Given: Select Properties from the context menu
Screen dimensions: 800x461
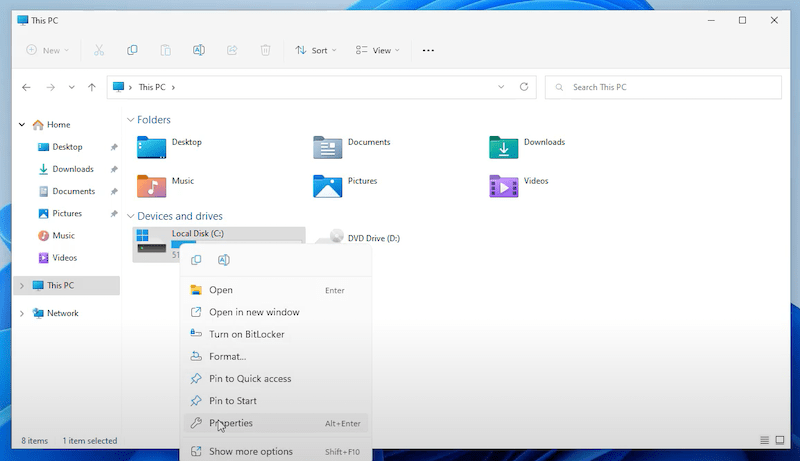Looking at the screenshot, I should (x=230, y=423).
